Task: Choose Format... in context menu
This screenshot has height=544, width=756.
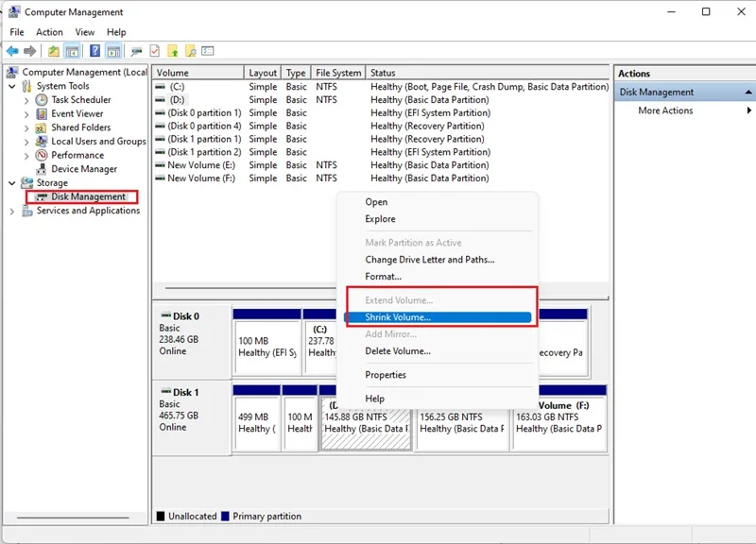Action: 383,277
